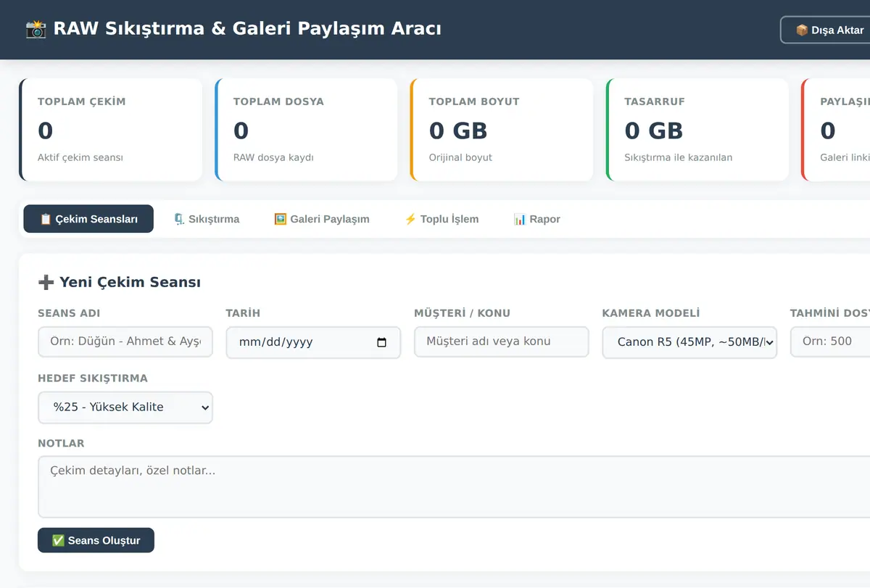The width and height of the screenshot is (870, 588).
Task: Open the Hedef Sıkıştırma dropdown
Action: [x=125, y=407]
